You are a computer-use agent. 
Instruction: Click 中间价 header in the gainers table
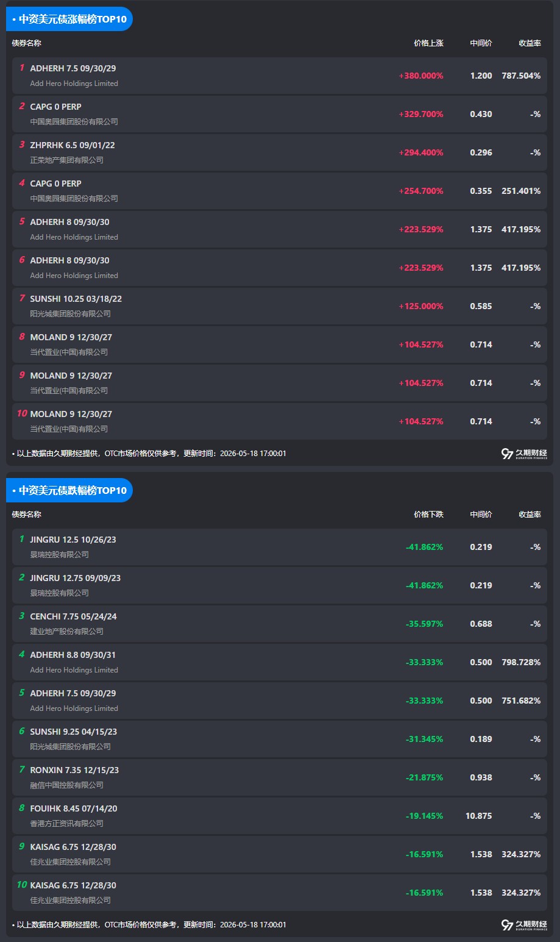point(481,43)
